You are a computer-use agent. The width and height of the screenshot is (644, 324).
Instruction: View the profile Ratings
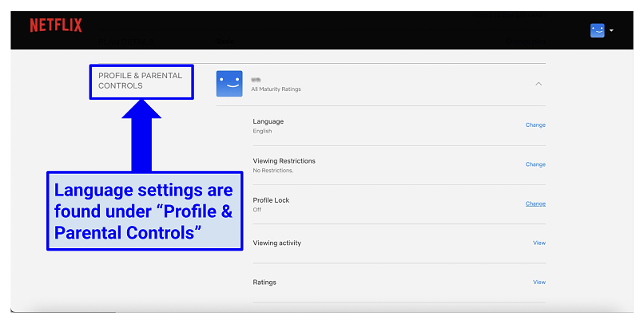539,282
